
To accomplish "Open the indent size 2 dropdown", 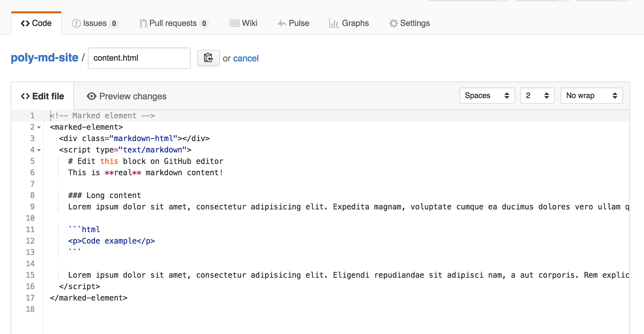I will 537,95.
